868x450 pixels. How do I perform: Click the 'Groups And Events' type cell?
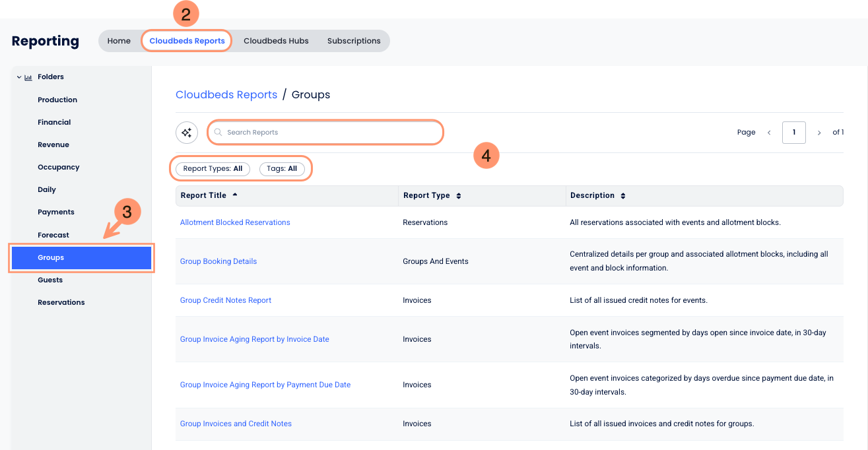(436, 261)
